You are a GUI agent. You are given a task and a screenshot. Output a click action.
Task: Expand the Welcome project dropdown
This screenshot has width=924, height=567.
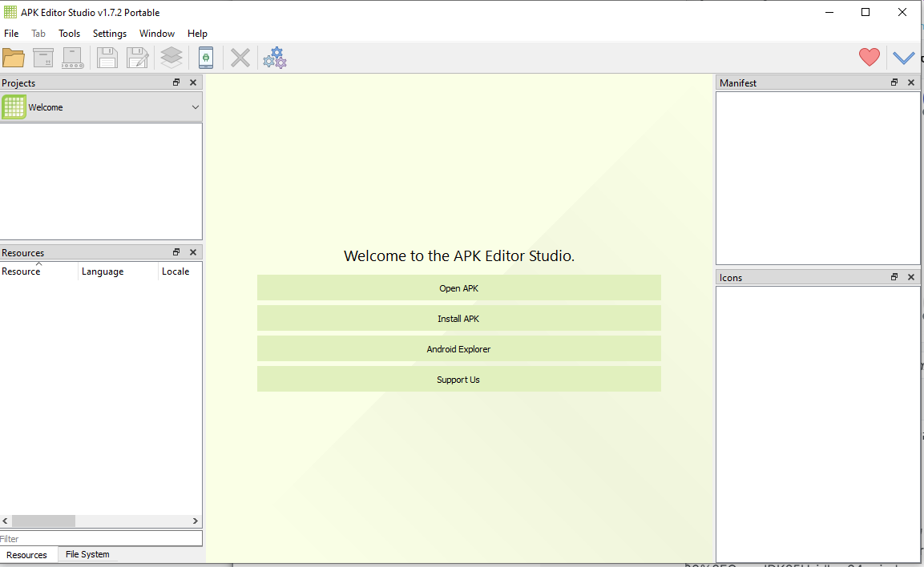tap(195, 107)
